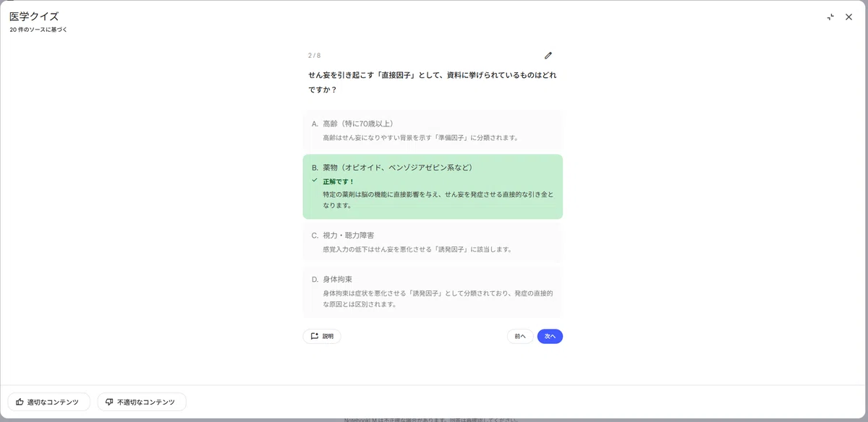The width and height of the screenshot is (868, 422).
Task: Click the pencil edit icon above the question
Action: click(x=548, y=55)
